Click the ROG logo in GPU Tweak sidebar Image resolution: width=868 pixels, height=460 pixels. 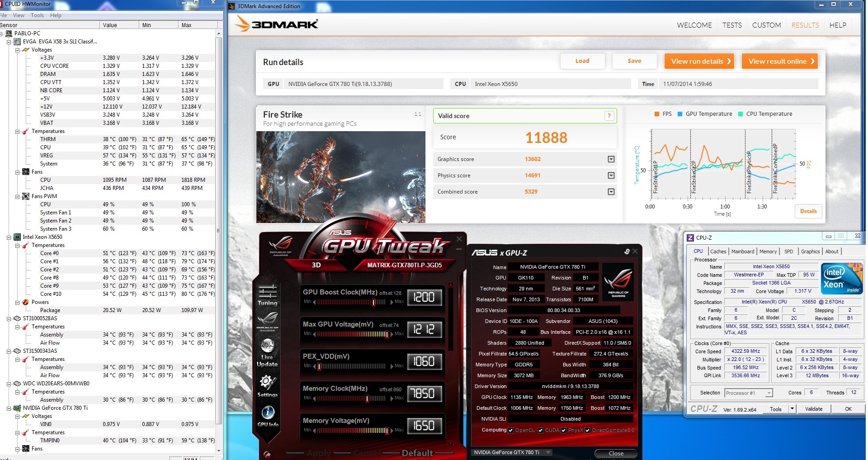pos(267,322)
